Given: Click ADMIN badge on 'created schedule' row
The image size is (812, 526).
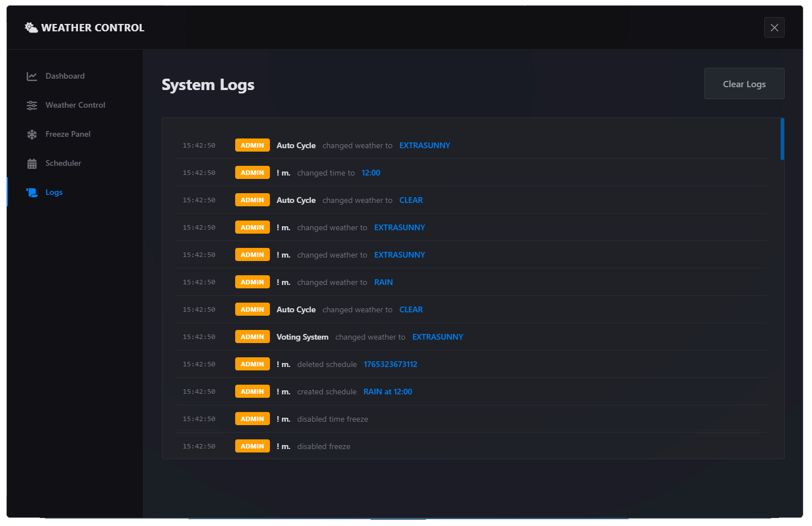Looking at the screenshot, I should pos(252,392).
